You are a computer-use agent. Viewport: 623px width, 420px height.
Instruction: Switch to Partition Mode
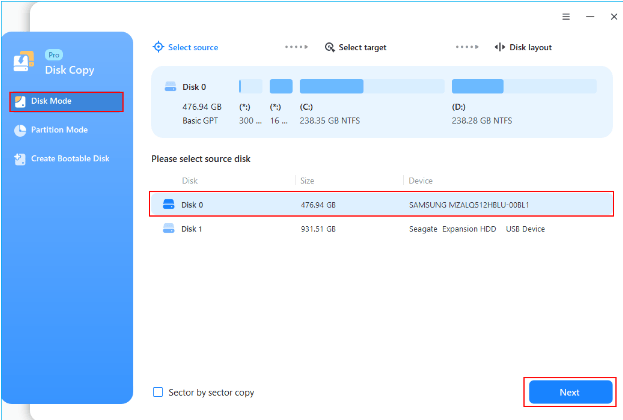[x=59, y=130]
